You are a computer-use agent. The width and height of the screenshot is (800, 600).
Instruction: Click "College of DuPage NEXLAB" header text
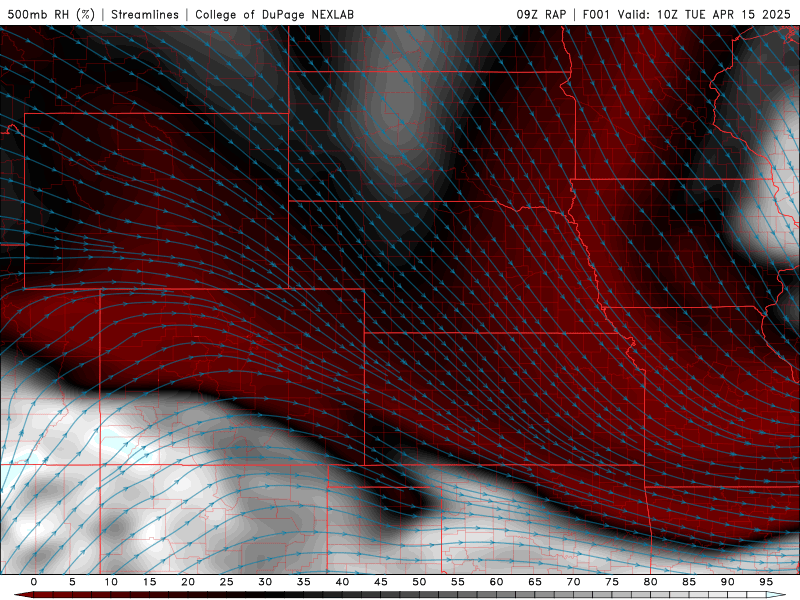point(274,14)
